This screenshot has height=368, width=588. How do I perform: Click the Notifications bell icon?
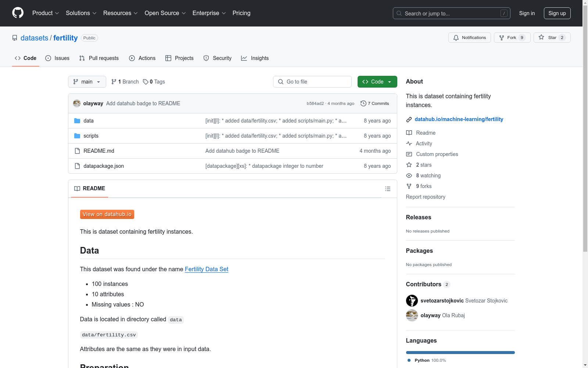click(456, 38)
